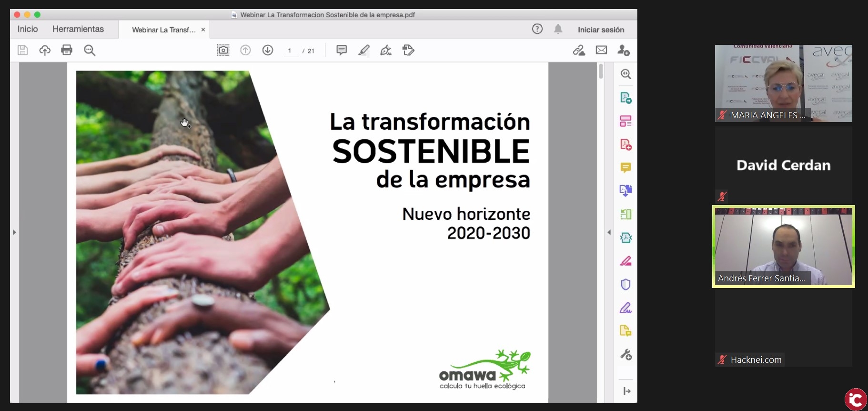Send file by email envelope icon

601,50
